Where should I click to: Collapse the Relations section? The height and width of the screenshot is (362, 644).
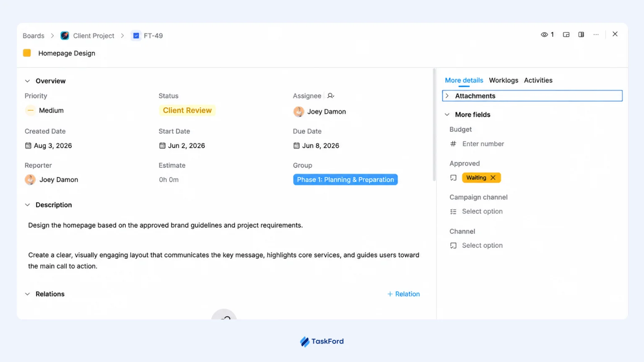click(x=27, y=294)
